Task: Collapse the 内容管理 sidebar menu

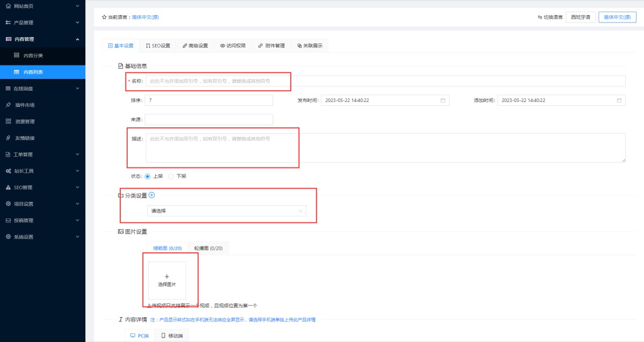Action: click(42, 39)
